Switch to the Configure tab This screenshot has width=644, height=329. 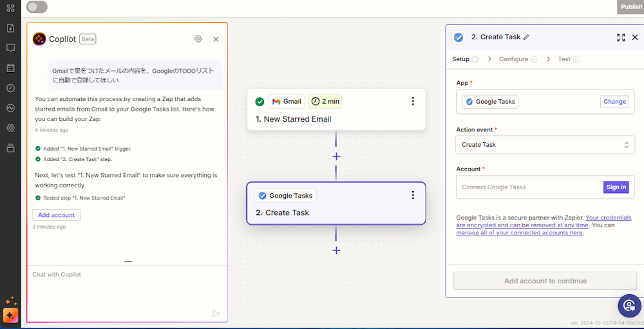pos(518,59)
